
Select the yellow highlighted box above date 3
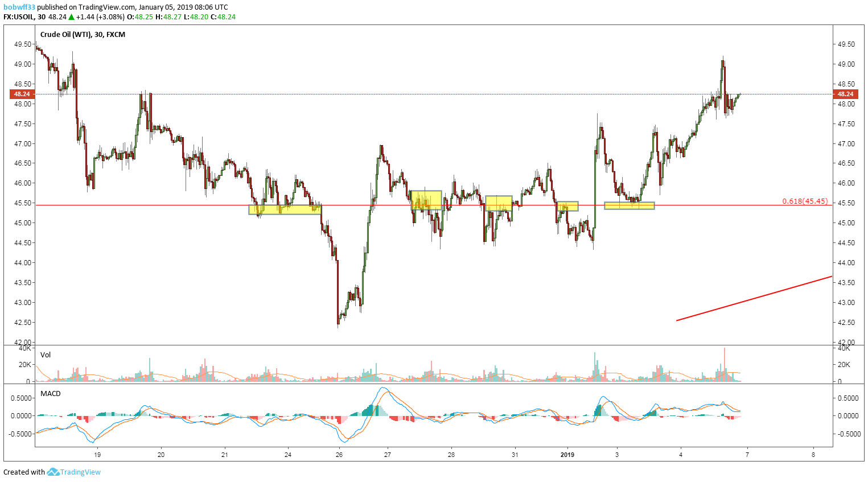[x=630, y=205]
